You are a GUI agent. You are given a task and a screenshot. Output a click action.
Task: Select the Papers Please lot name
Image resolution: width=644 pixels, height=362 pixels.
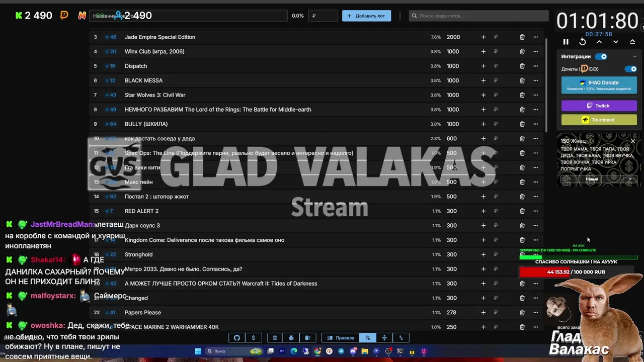coord(143,313)
